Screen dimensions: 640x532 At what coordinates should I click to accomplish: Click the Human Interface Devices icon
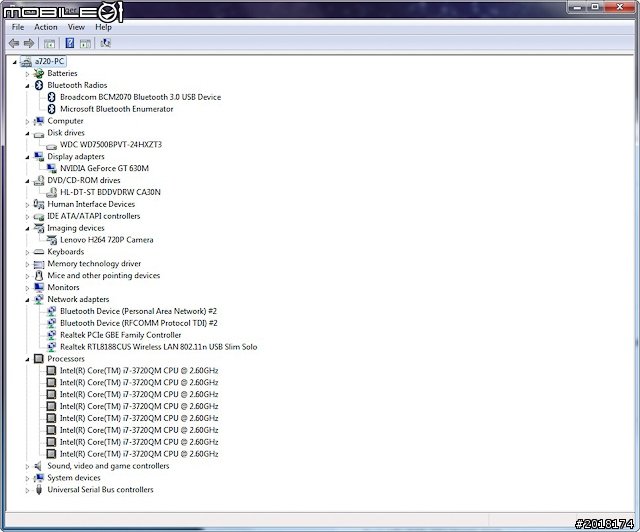click(39, 204)
